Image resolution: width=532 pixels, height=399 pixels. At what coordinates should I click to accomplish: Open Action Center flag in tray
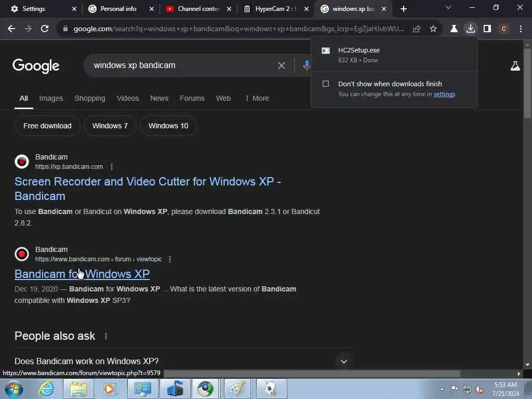(454, 389)
